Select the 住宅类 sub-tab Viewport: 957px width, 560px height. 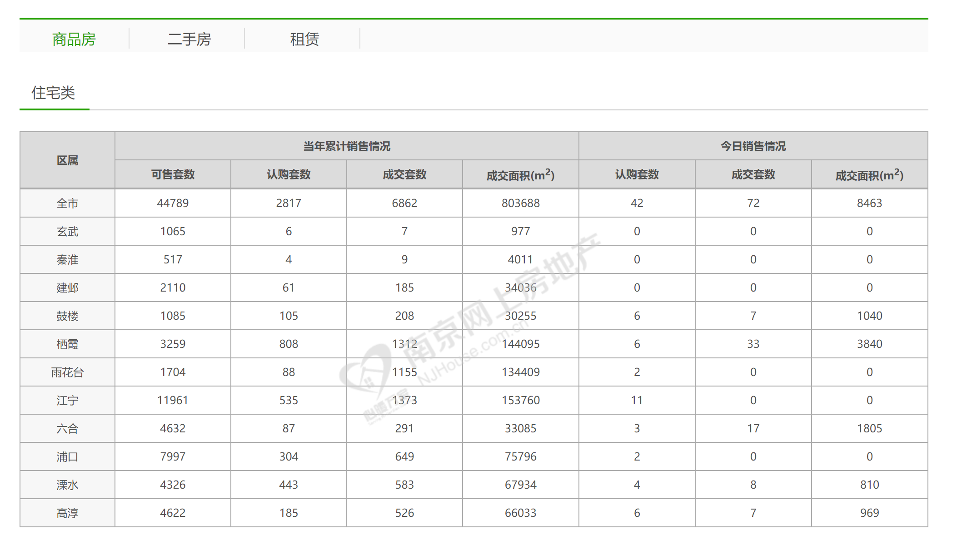click(x=53, y=93)
